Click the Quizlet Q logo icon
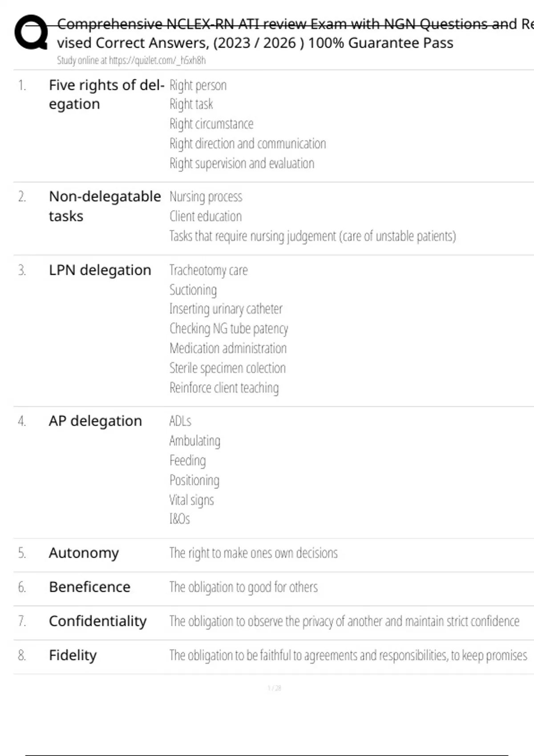The height and width of the screenshot is (756, 534). click(31, 32)
